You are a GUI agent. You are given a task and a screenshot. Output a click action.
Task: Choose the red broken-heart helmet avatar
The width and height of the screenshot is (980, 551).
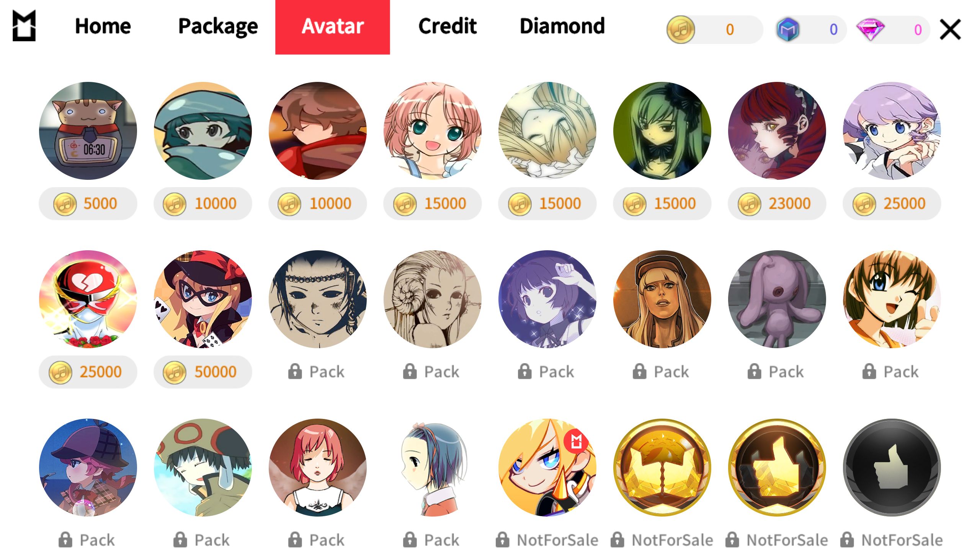pos(88,299)
